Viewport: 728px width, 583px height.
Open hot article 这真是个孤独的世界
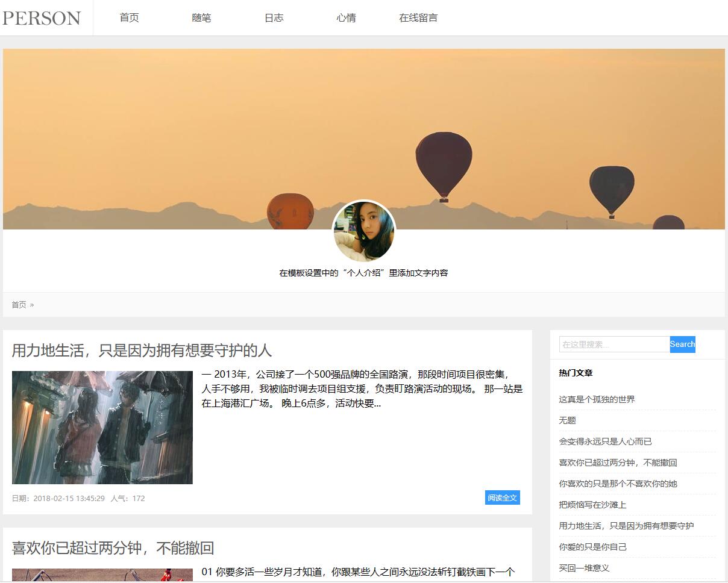coord(597,399)
